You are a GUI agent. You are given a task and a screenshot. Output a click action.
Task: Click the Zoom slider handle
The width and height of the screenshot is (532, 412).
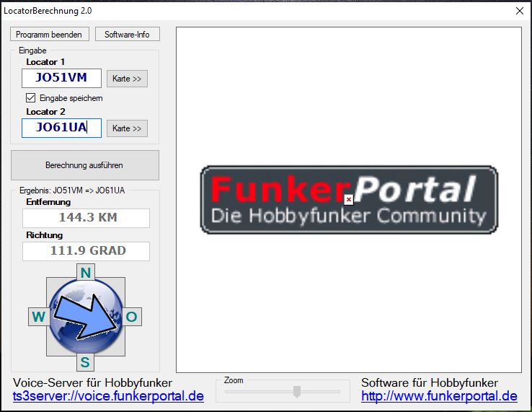pos(296,392)
